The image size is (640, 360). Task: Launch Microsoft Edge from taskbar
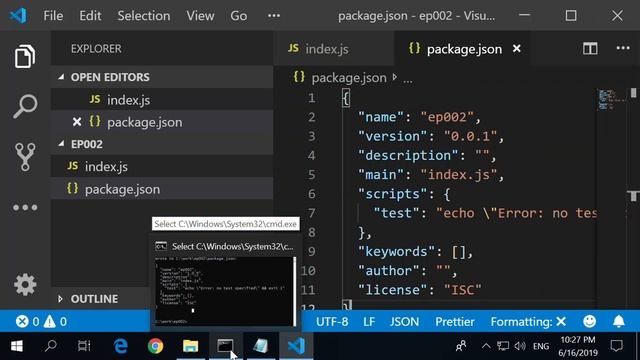pyautogui.click(x=120, y=346)
